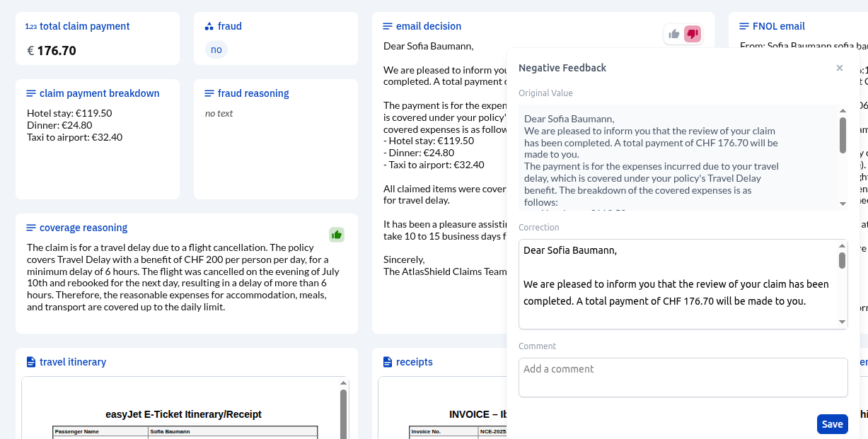Click the claim payment breakdown text icon
Screen dimensions: 868x439
[x=30, y=93]
